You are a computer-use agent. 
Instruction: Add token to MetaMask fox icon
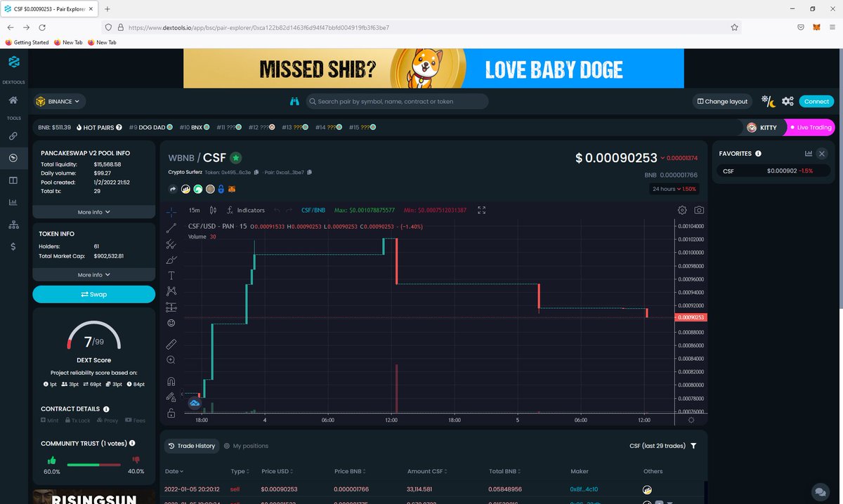232,189
